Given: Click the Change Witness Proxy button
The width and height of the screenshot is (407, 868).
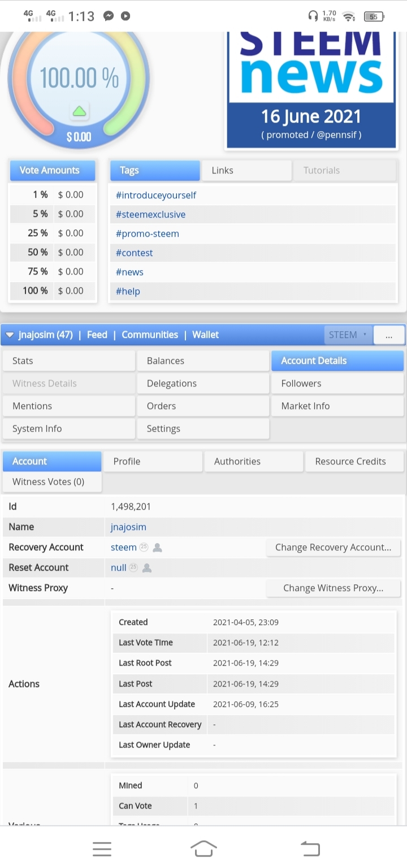Looking at the screenshot, I should [334, 588].
